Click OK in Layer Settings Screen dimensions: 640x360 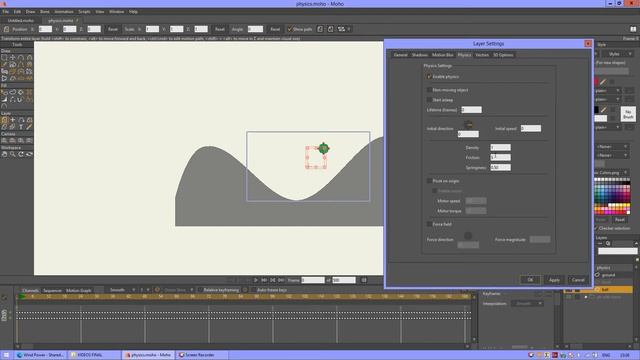(x=530, y=280)
